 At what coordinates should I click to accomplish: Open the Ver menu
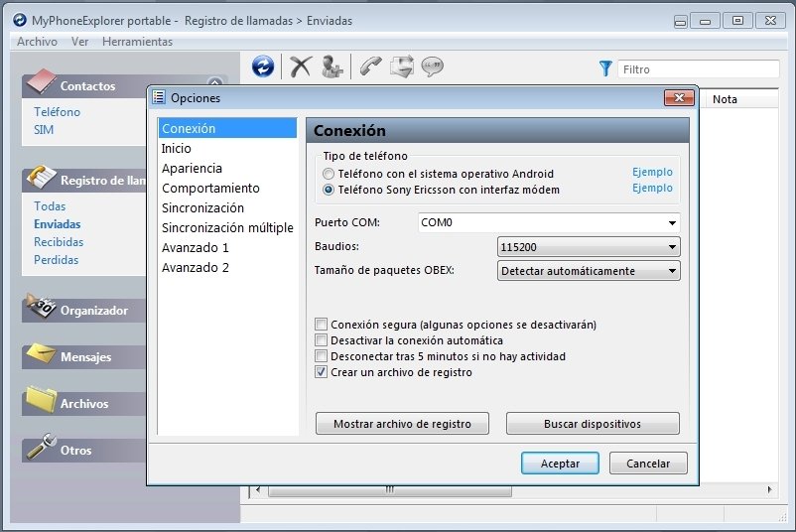79,42
